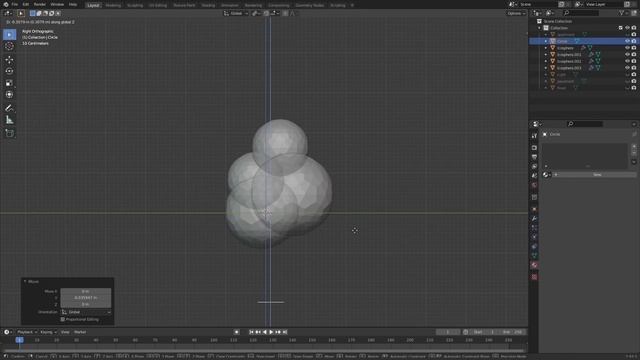This screenshot has height=360, width=640.
Task: Open the Playback dropdown in timeline
Action: point(27,332)
